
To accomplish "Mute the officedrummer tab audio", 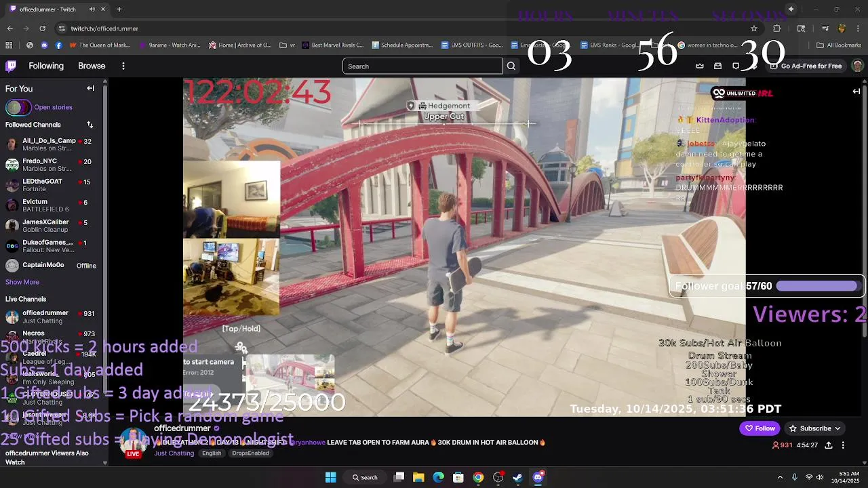I will [92, 9].
